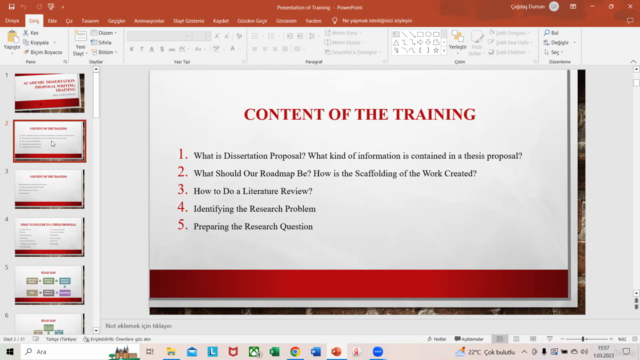
Task: Open Excel from the taskbar
Action: point(274,351)
